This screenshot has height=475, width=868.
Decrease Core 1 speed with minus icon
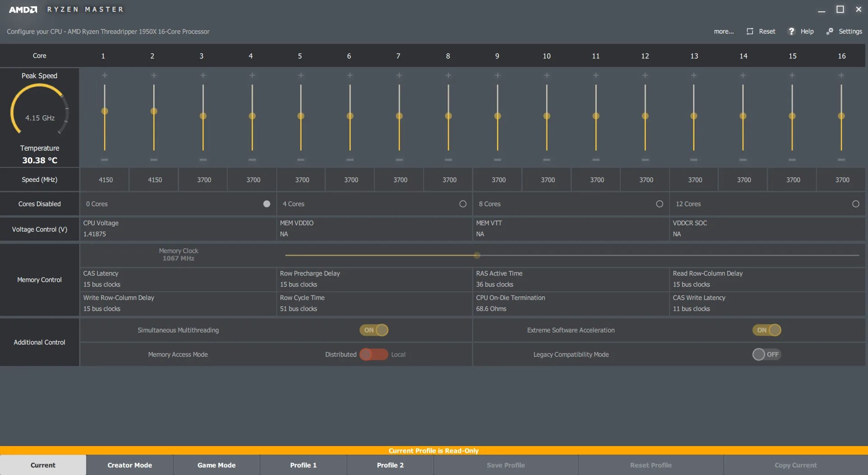(x=104, y=160)
